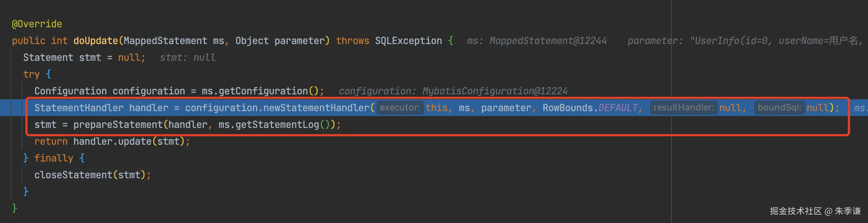Screen dimensions: 868x223
Task: Click the StatementHandler type on highlighted line
Action: pos(79,108)
